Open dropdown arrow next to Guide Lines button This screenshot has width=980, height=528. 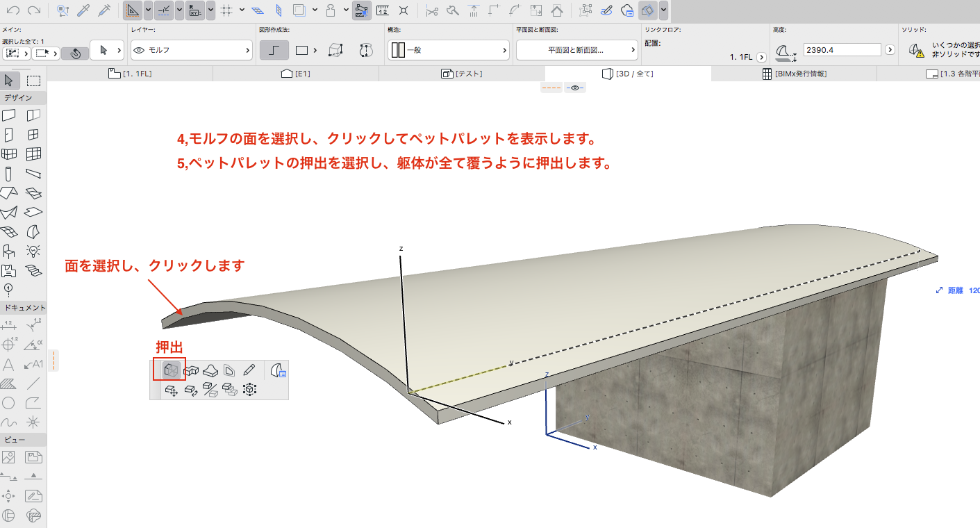(148, 10)
